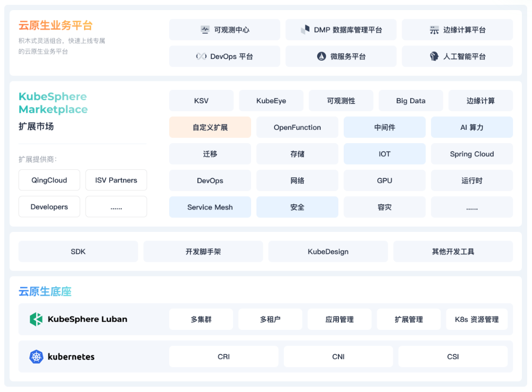Click the 边缘计算平台 icon
Viewport: 532px width, 392px height.
click(x=434, y=30)
